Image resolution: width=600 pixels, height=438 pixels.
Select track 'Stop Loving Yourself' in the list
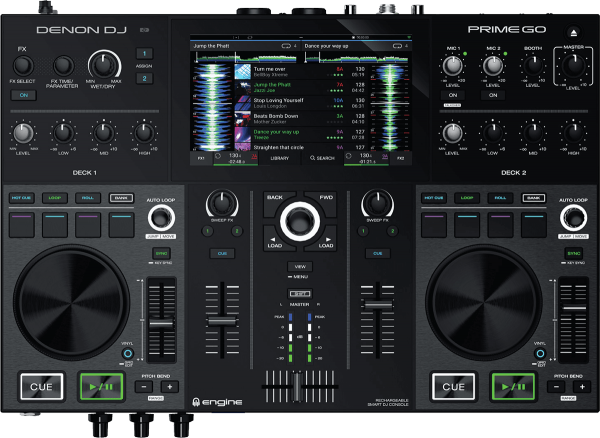(301, 103)
